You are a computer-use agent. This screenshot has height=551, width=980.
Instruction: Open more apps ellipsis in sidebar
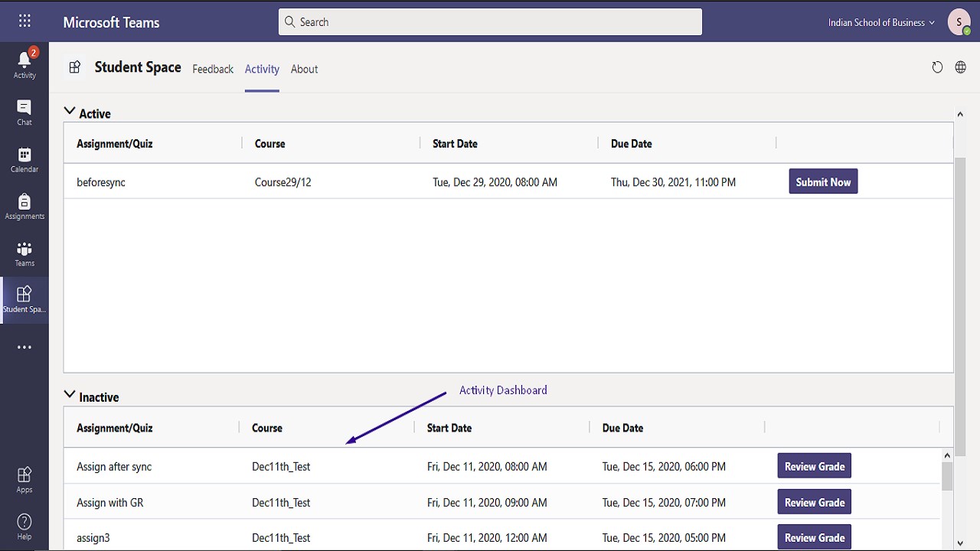point(24,347)
